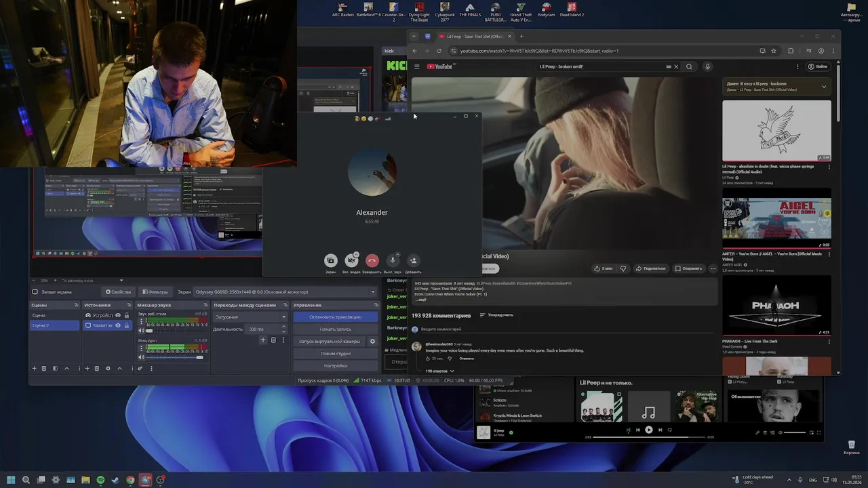Viewport: 868px width, 488px height.
Task: Toggle visibility of Захват экрана source in OBS
Action: tap(118, 325)
